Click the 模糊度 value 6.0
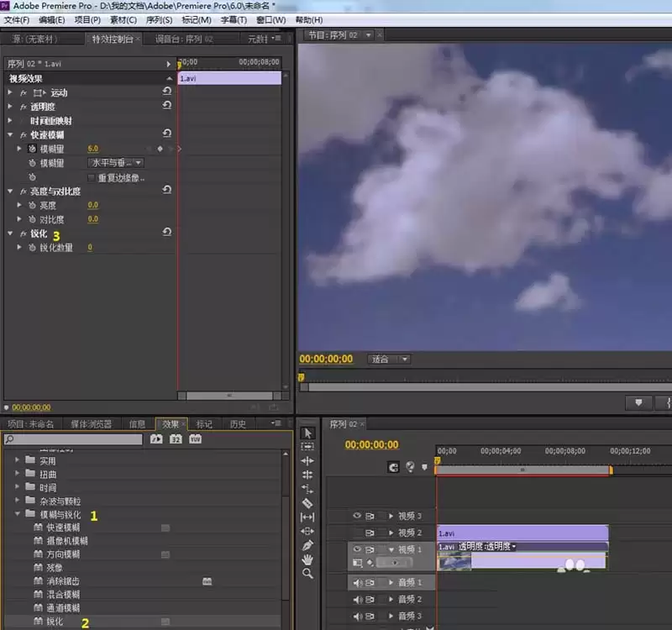This screenshot has width=672, height=630. [x=93, y=149]
